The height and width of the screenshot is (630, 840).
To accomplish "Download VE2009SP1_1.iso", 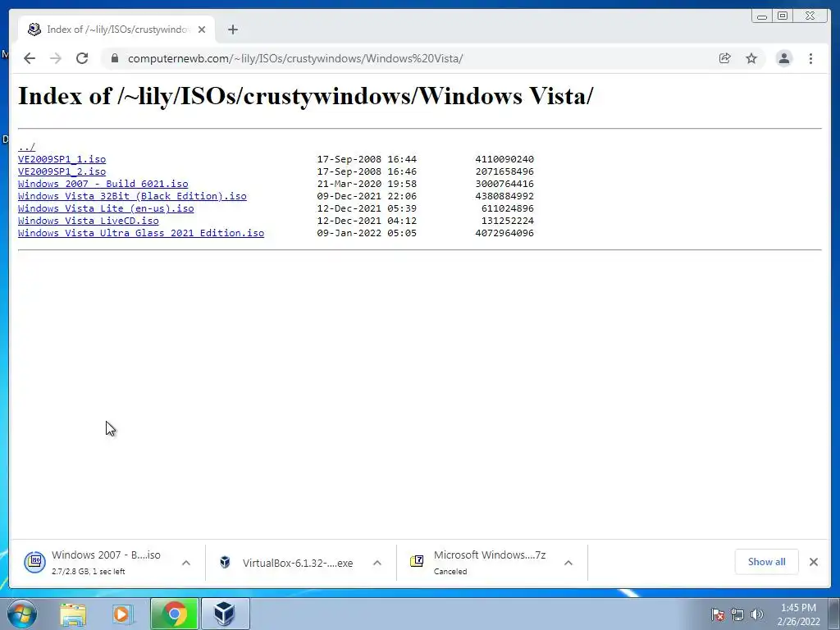I will [62, 159].
